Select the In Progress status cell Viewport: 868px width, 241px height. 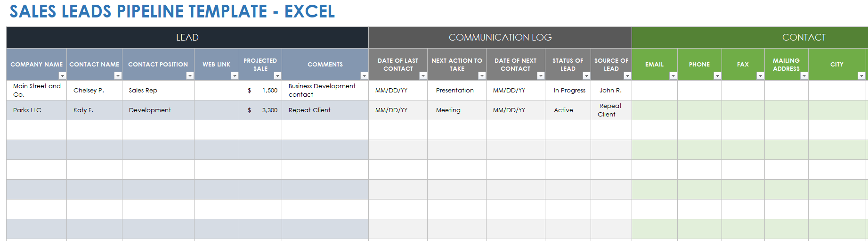pyautogui.click(x=569, y=91)
